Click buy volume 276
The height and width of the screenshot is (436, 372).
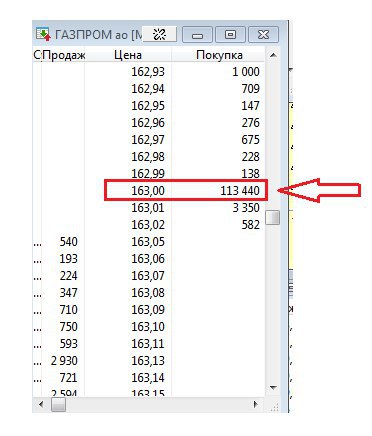[251, 123]
